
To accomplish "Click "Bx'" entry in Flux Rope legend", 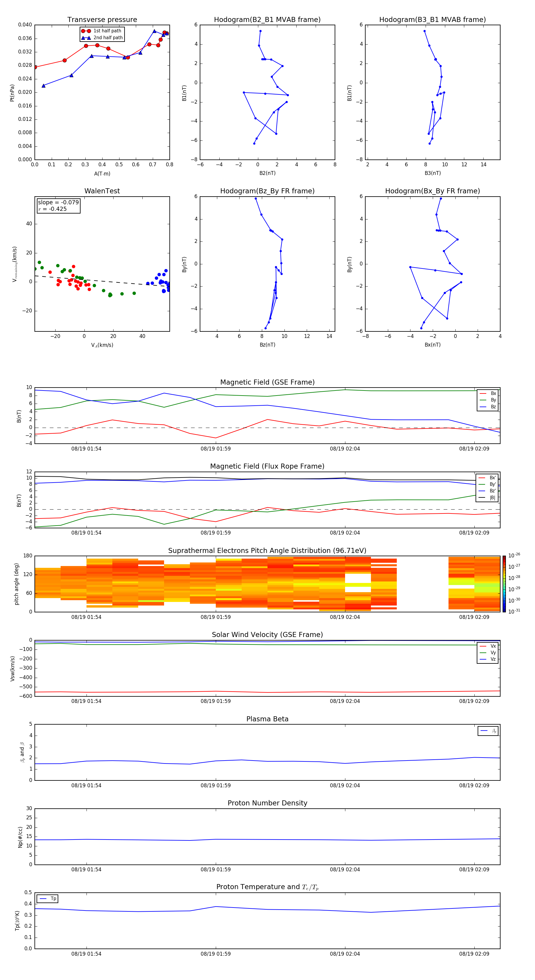I will pyautogui.click(x=487, y=478).
